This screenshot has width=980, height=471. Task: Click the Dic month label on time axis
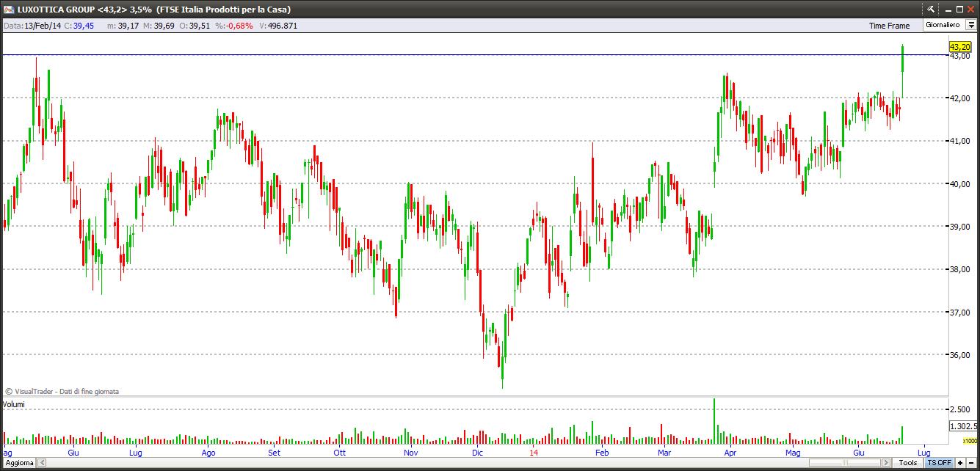click(x=478, y=453)
